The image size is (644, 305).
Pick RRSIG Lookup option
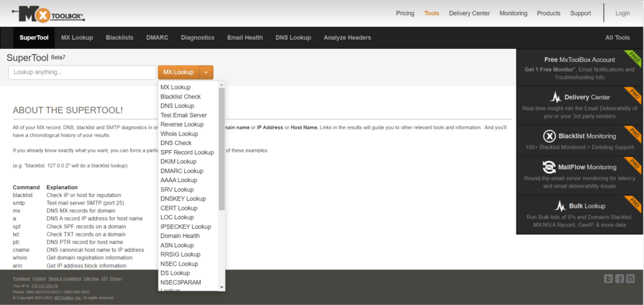click(180, 255)
